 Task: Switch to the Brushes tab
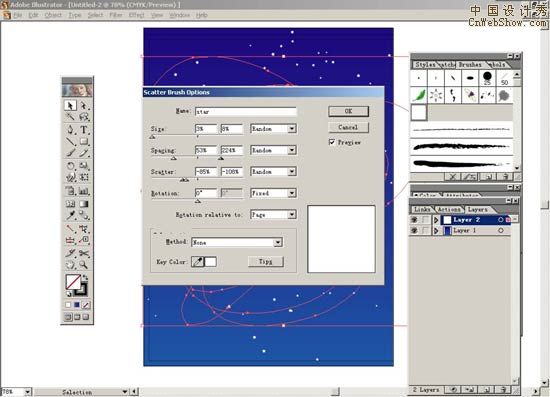[470, 65]
